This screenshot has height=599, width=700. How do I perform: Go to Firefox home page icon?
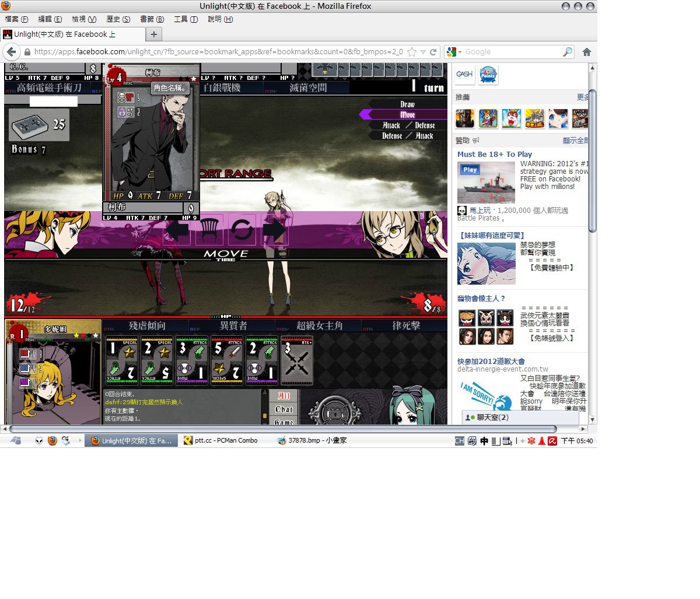click(x=587, y=52)
